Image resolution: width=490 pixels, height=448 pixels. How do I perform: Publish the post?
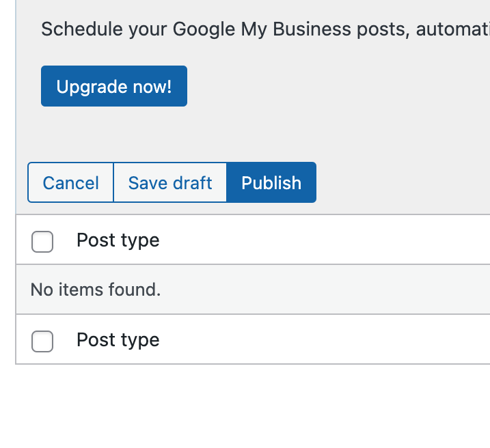click(x=271, y=183)
